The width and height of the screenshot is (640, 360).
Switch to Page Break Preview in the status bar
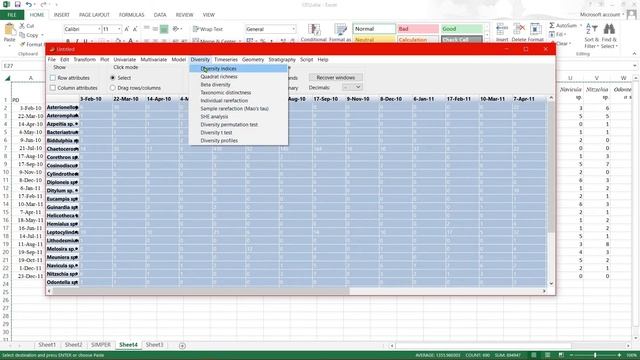point(561,355)
